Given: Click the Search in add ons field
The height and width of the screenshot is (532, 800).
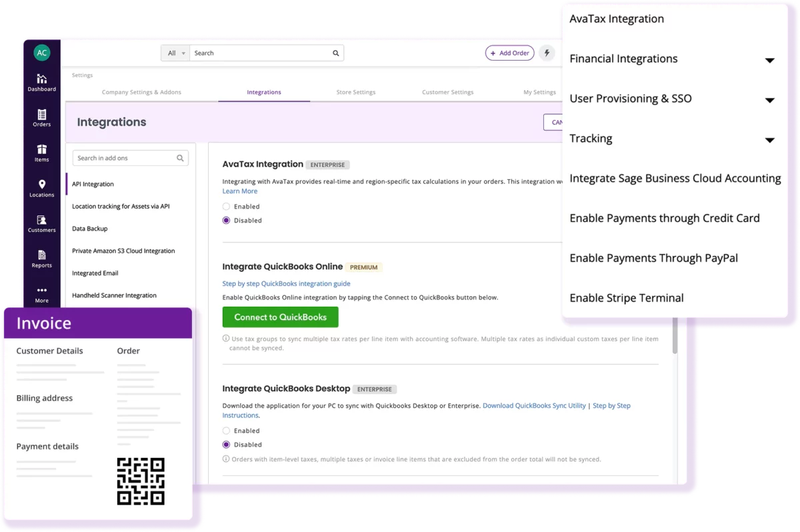Looking at the screenshot, I should pos(125,158).
